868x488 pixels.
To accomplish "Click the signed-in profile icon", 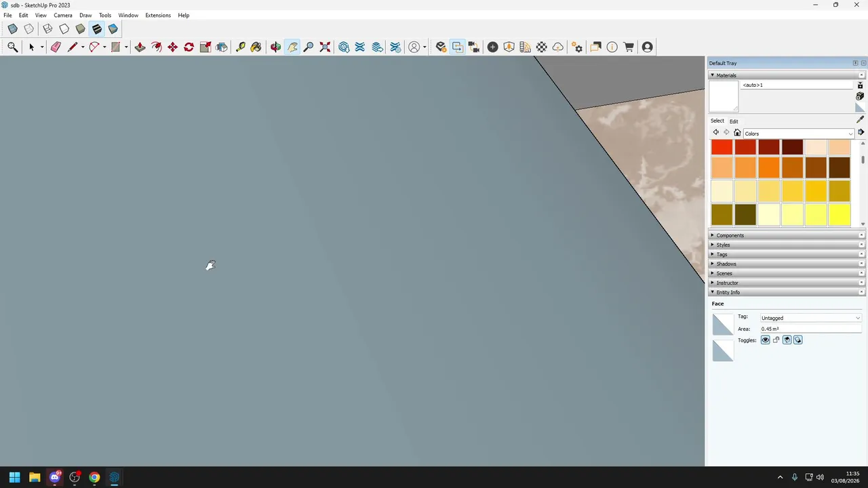I will [x=648, y=47].
